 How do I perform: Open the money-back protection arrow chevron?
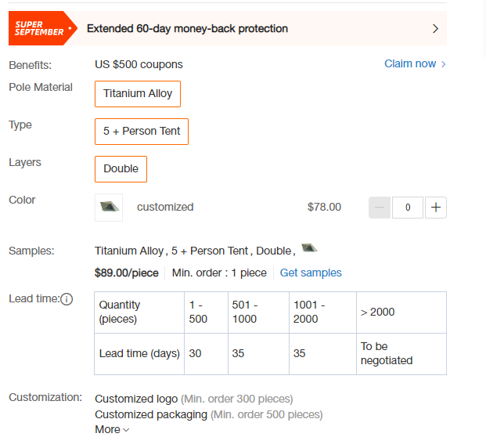(435, 28)
